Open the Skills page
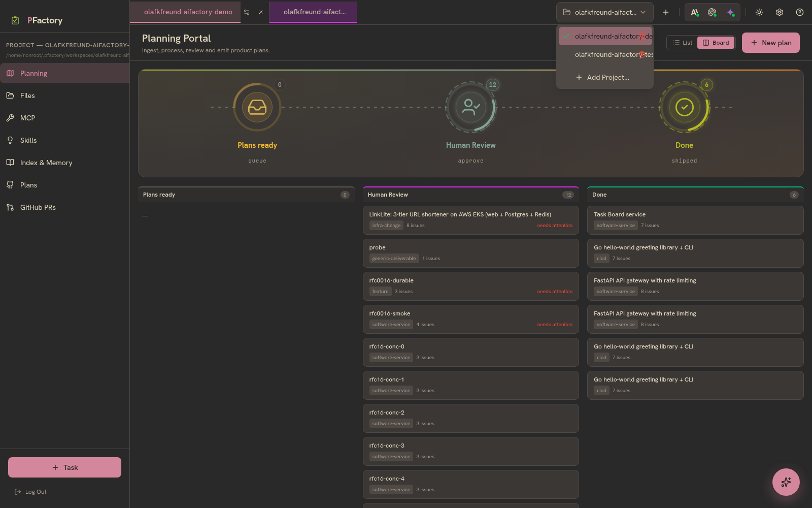 coord(65,140)
